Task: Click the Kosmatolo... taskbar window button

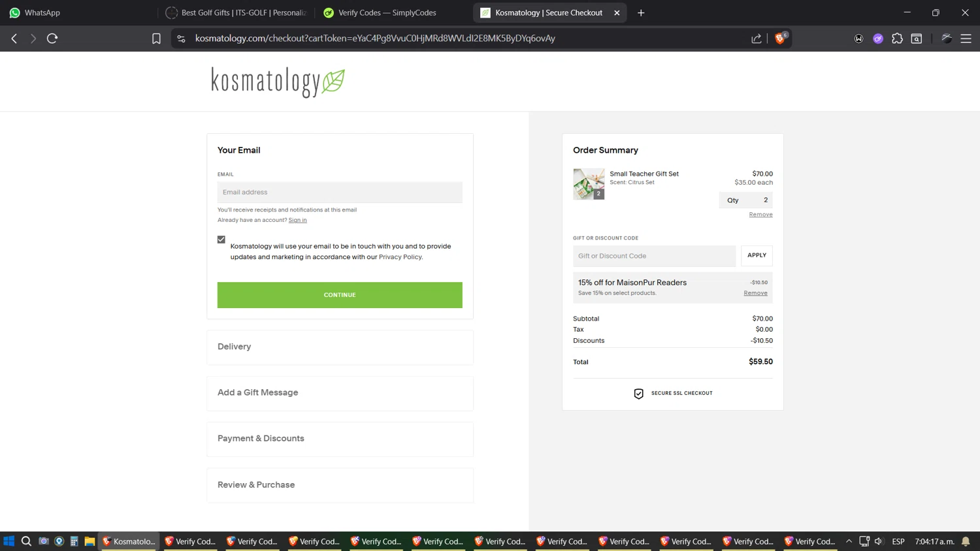Action: [129, 541]
